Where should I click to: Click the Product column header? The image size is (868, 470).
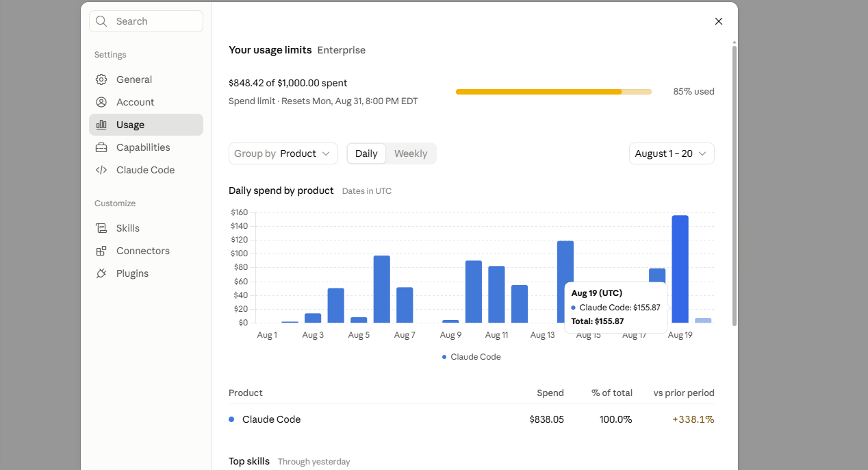pos(246,393)
